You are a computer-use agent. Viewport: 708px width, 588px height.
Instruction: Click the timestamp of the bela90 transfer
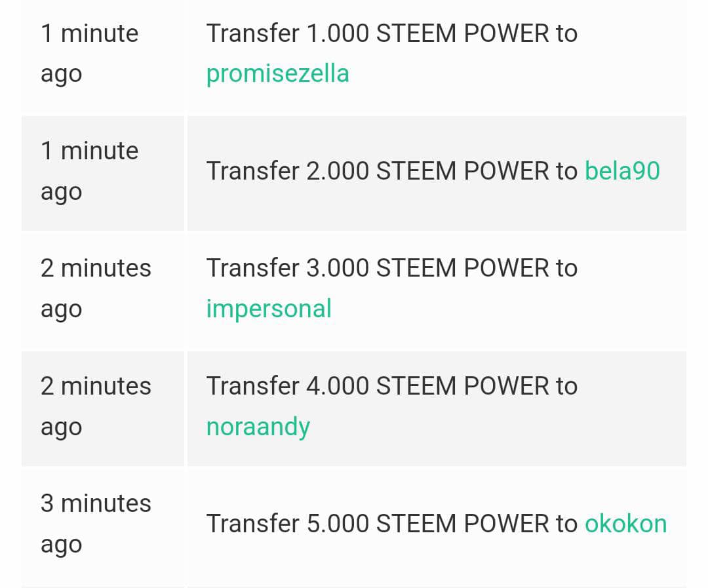coord(90,171)
